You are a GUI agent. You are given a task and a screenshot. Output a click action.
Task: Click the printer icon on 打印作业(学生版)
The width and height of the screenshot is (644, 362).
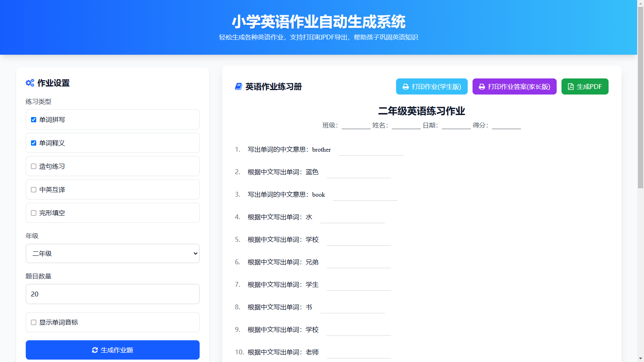(x=406, y=87)
